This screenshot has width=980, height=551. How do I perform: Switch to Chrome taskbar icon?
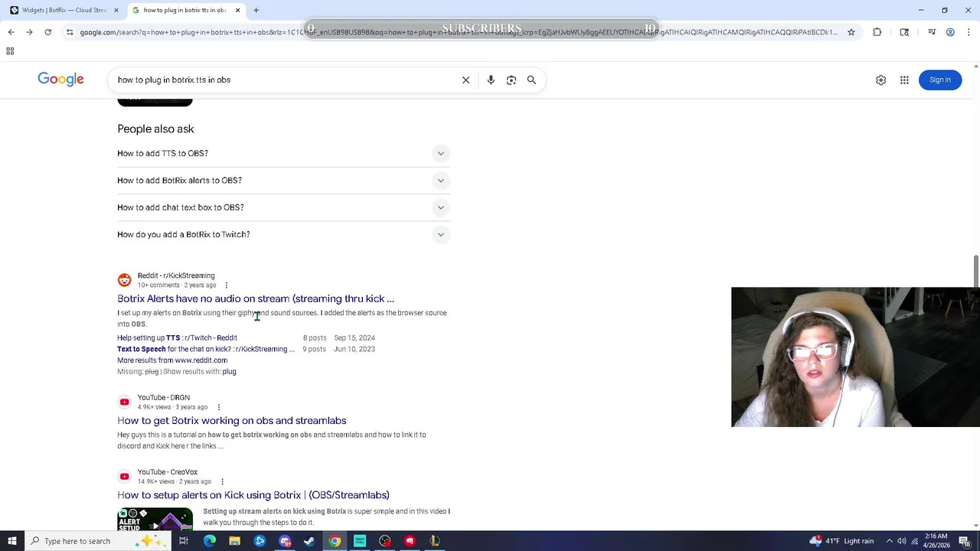point(335,541)
